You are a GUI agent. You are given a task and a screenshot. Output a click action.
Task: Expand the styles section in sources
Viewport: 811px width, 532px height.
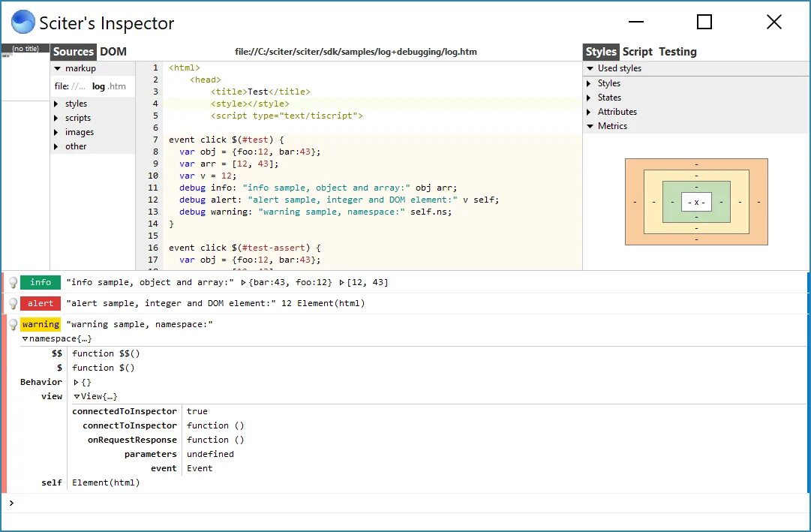coord(56,104)
